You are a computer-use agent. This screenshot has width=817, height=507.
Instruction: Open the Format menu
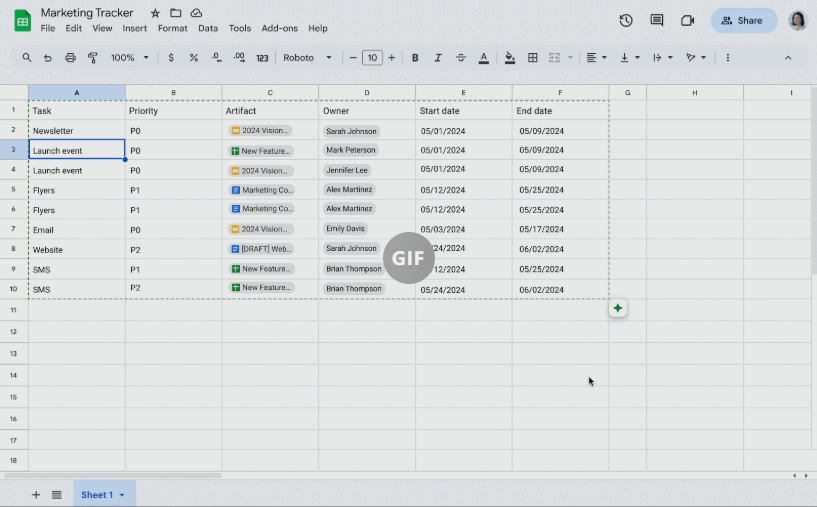pyautogui.click(x=172, y=28)
